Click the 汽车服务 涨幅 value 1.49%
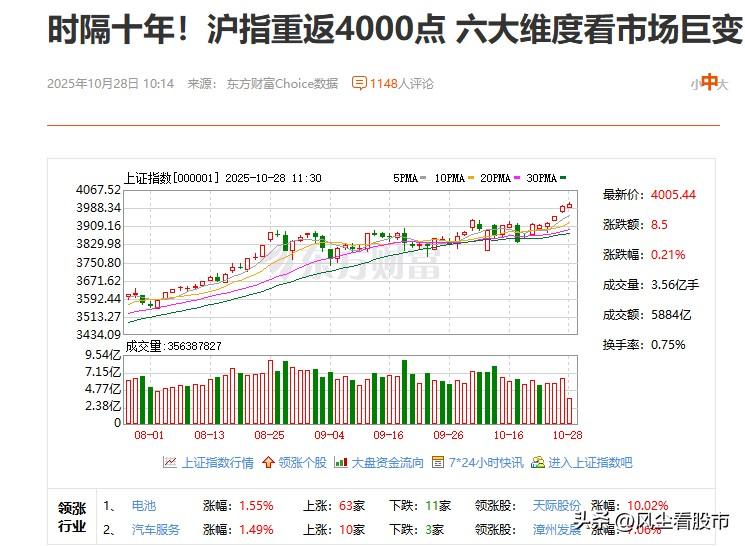Image resolution: width=745 pixels, height=546 pixels. click(x=256, y=529)
